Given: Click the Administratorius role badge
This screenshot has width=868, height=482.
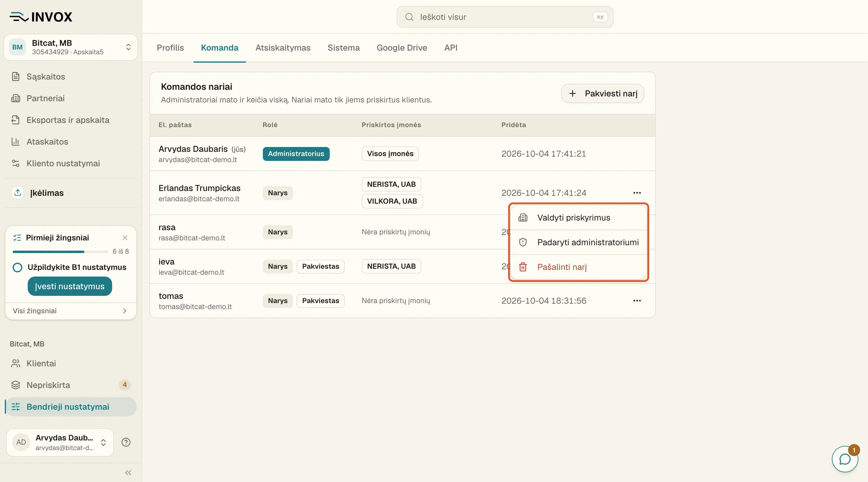Looking at the screenshot, I should [296, 154].
